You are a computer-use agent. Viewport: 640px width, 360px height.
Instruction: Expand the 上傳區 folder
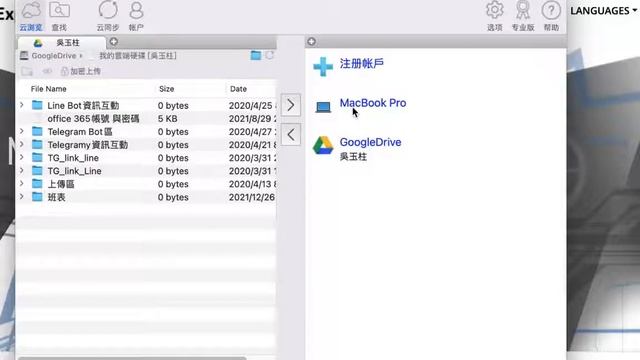coord(22,184)
